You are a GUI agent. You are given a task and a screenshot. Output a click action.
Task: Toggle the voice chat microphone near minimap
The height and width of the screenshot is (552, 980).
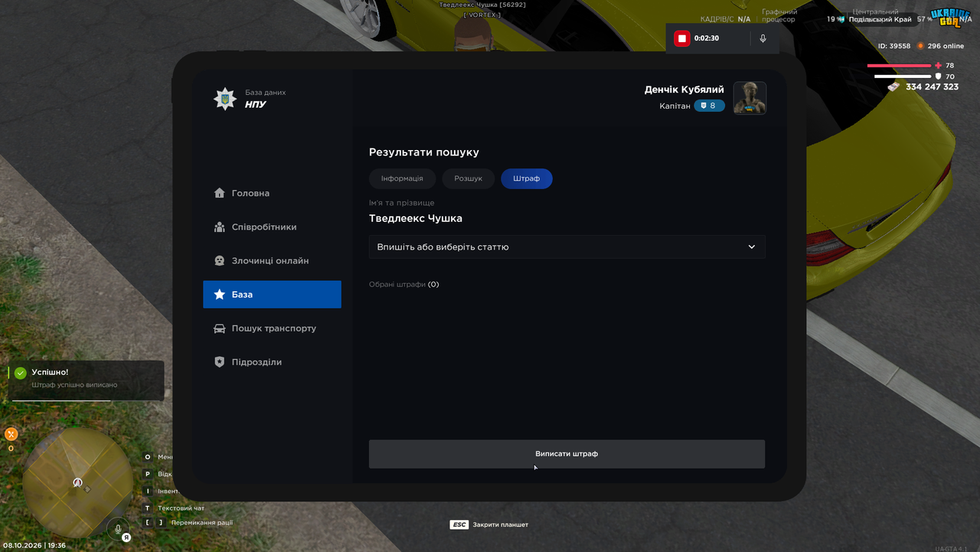click(118, 529)
